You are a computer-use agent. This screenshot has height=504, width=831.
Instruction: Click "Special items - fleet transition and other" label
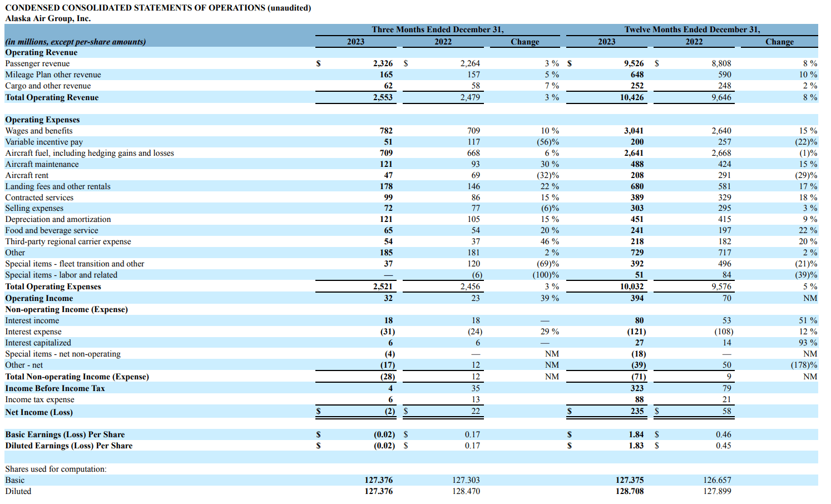point(75,264)
